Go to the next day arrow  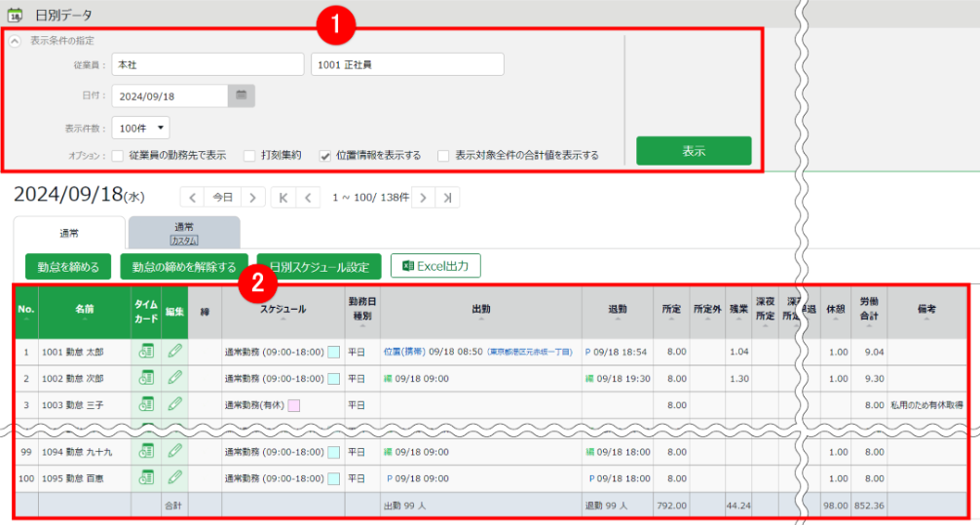253,198
